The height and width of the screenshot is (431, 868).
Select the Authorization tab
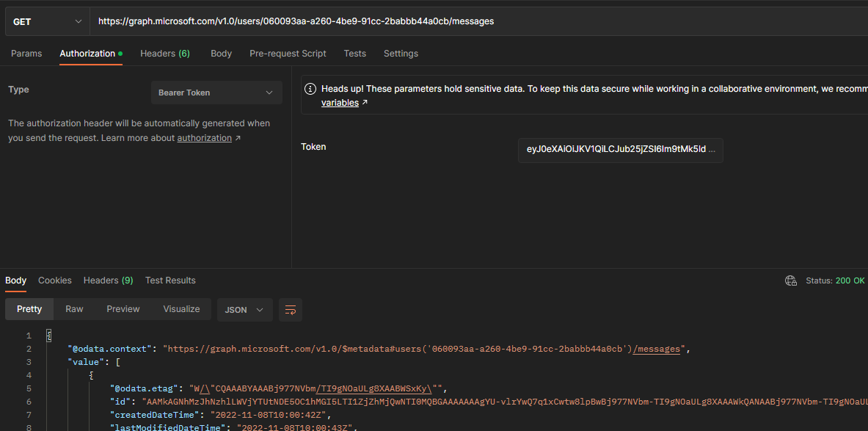pos(91,54)
